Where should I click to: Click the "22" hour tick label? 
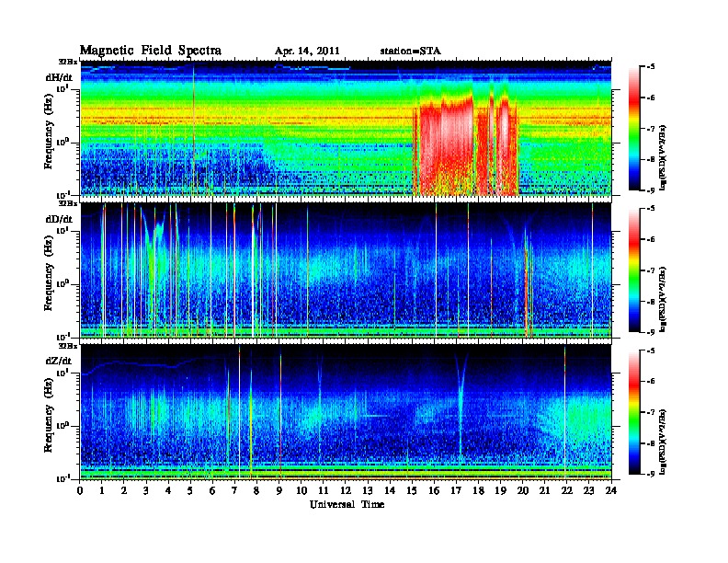(x=567, y=491)
